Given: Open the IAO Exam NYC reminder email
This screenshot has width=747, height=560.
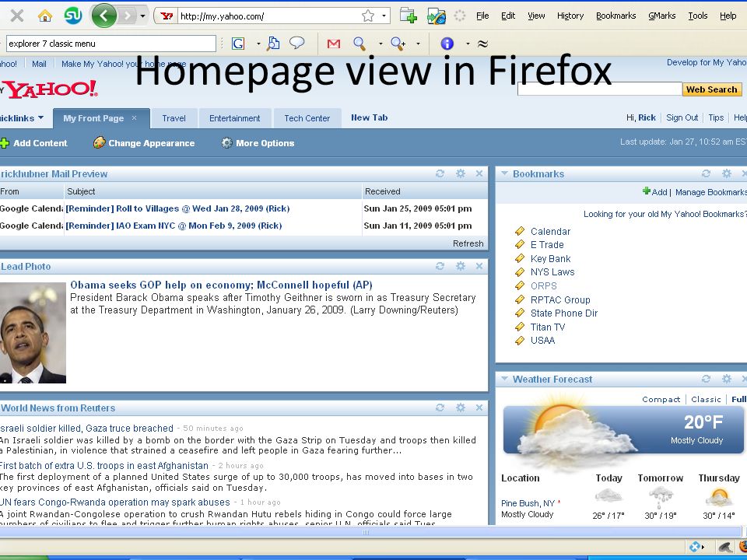Looking at the screenshot, I should pyautogui.click(x=174, y=226).
